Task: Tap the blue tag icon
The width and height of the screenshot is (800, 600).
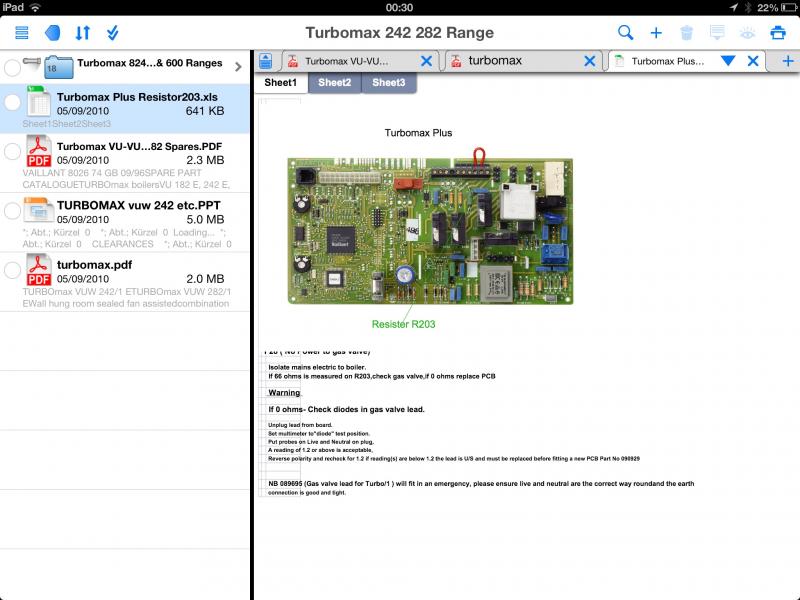Action: click(x=52, y=33)
